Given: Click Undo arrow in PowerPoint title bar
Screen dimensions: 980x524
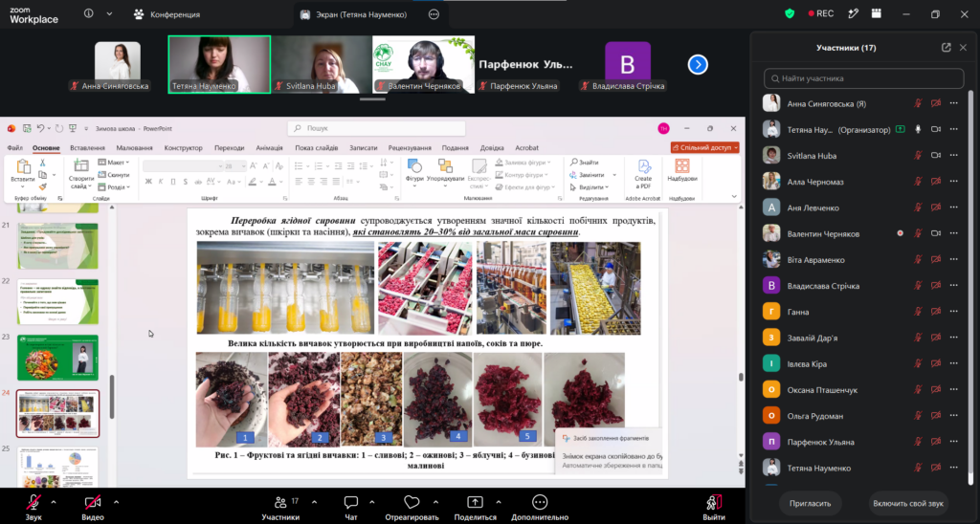Looking at the screenshot, I should tap(40, 129).
